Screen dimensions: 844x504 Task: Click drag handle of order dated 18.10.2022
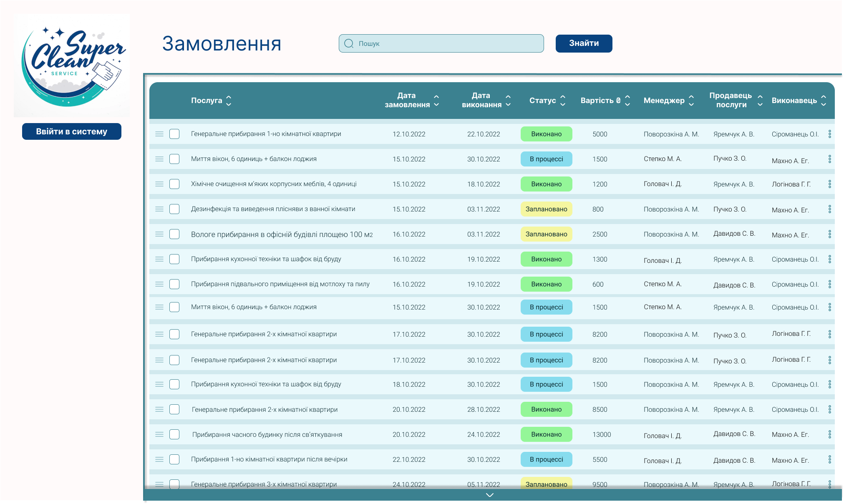(x=159, y=384)
